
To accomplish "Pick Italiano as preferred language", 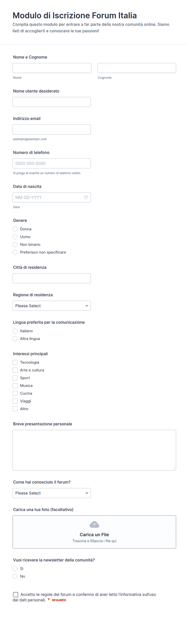I will click(15, 331).
